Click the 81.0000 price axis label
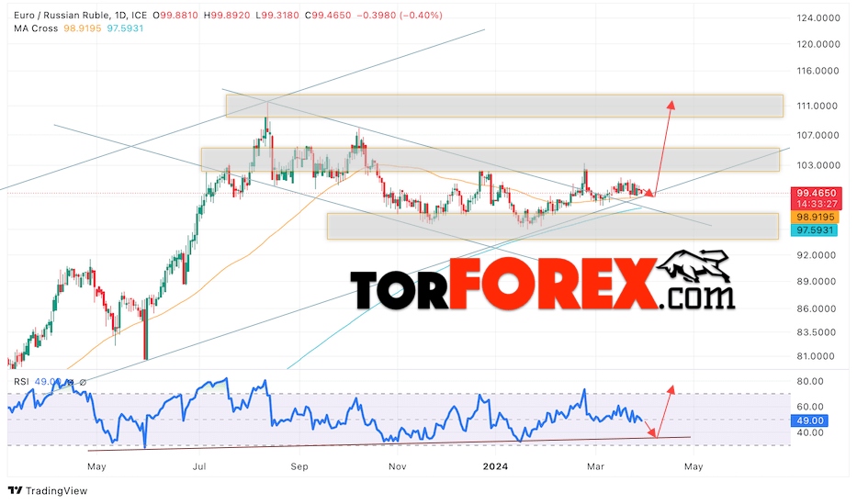Image resolution: width=857 pixels, height=504 pixels. 816,356
